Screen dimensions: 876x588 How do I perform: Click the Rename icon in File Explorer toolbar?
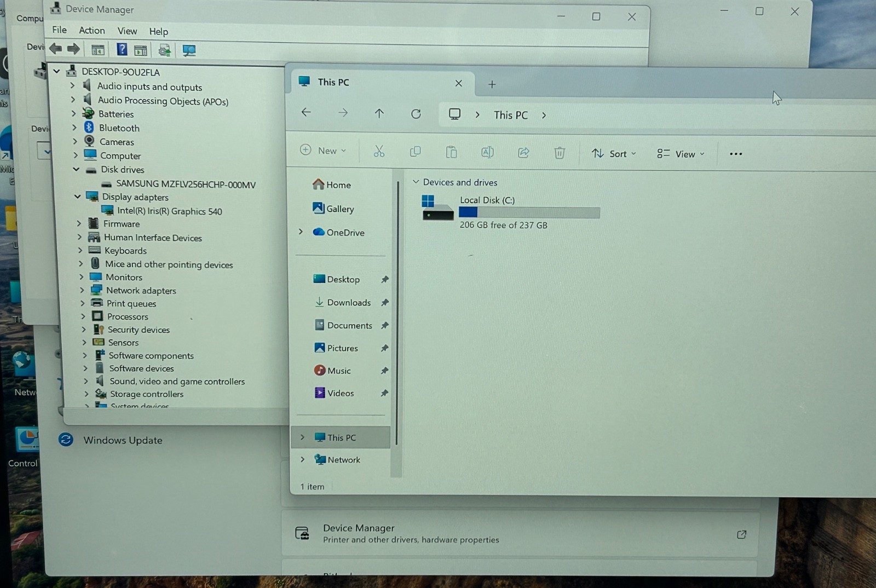[487, 152]
